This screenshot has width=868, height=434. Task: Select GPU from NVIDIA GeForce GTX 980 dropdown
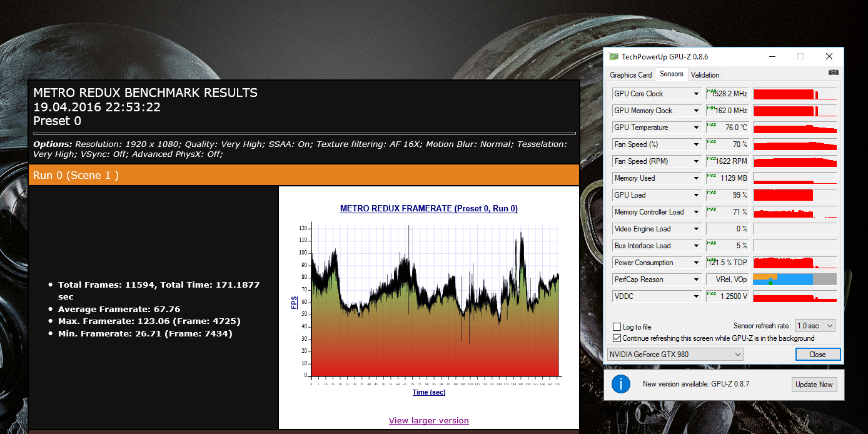click(x=675, y=355)
